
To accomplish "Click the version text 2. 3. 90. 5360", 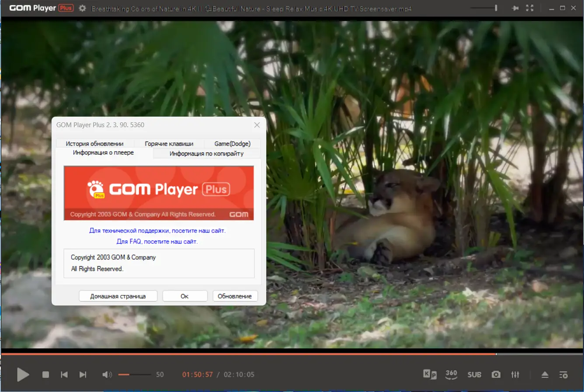I will tap(125, 125).
